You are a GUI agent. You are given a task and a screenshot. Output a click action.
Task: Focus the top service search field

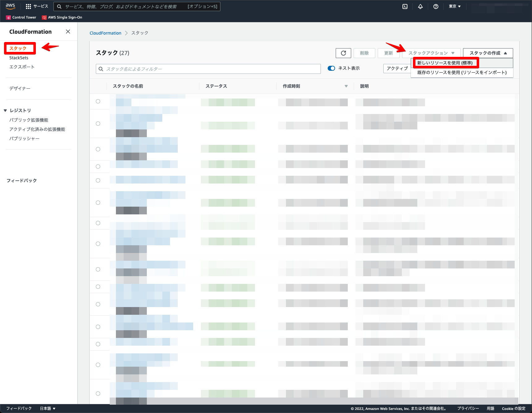[137, 6]
